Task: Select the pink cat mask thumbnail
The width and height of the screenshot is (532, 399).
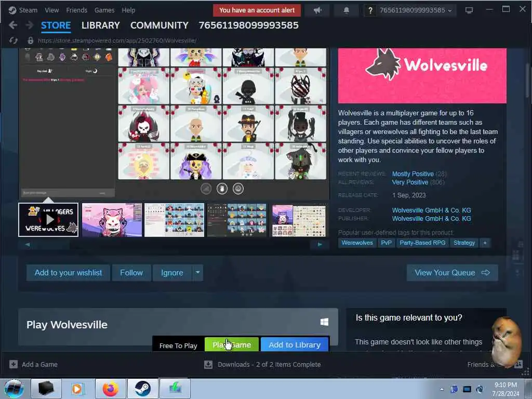Action: (x=112, y=220)
